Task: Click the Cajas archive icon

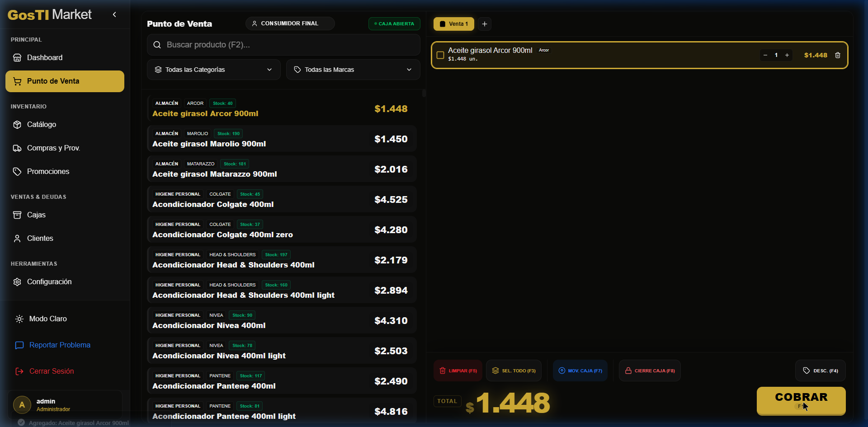Action: 17,215
